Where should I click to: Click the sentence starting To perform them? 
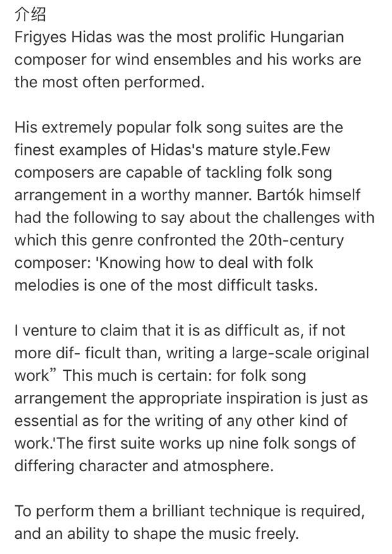189,523
